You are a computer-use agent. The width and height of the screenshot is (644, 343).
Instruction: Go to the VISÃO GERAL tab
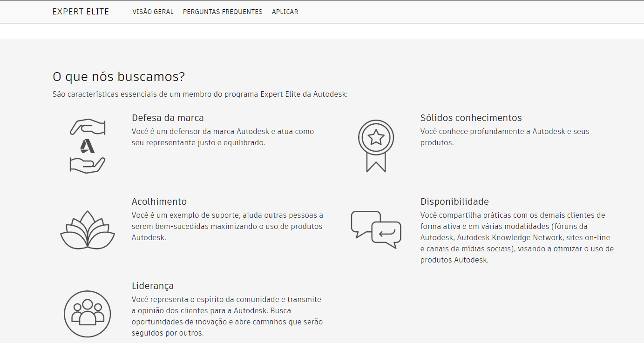(x=153, y=12)
